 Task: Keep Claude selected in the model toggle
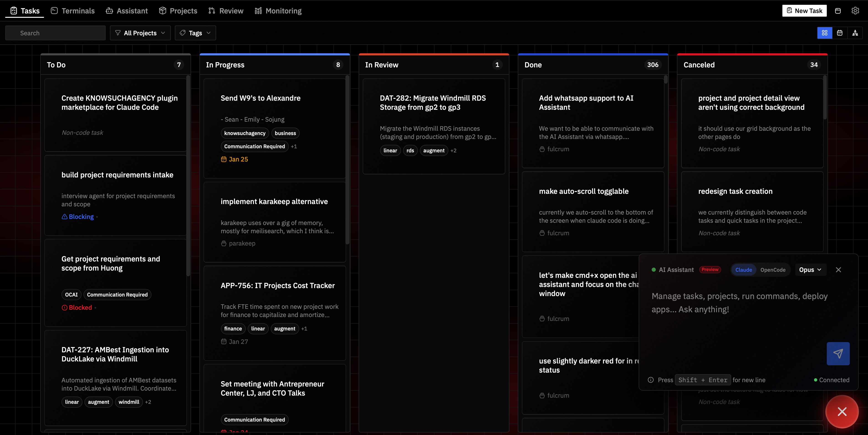click(x=744, y=270)
